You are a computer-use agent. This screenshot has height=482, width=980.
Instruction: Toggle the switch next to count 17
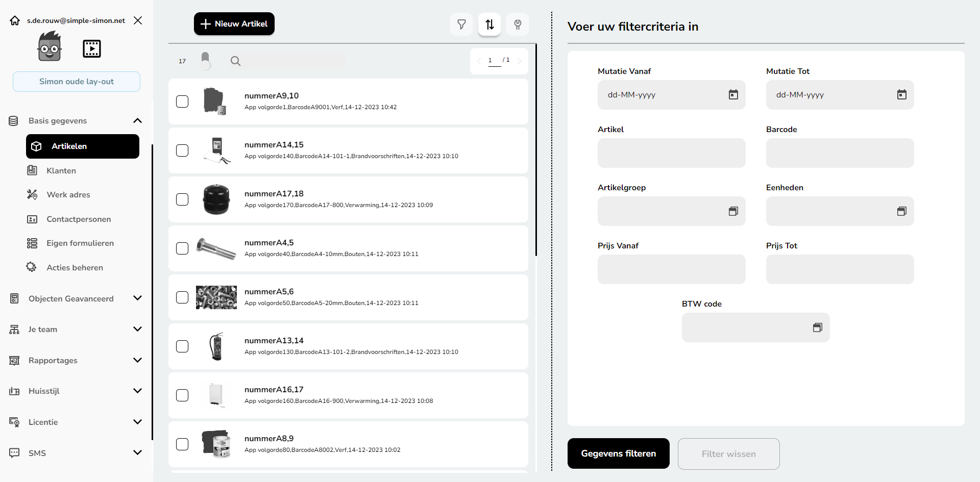pos(205,61)
